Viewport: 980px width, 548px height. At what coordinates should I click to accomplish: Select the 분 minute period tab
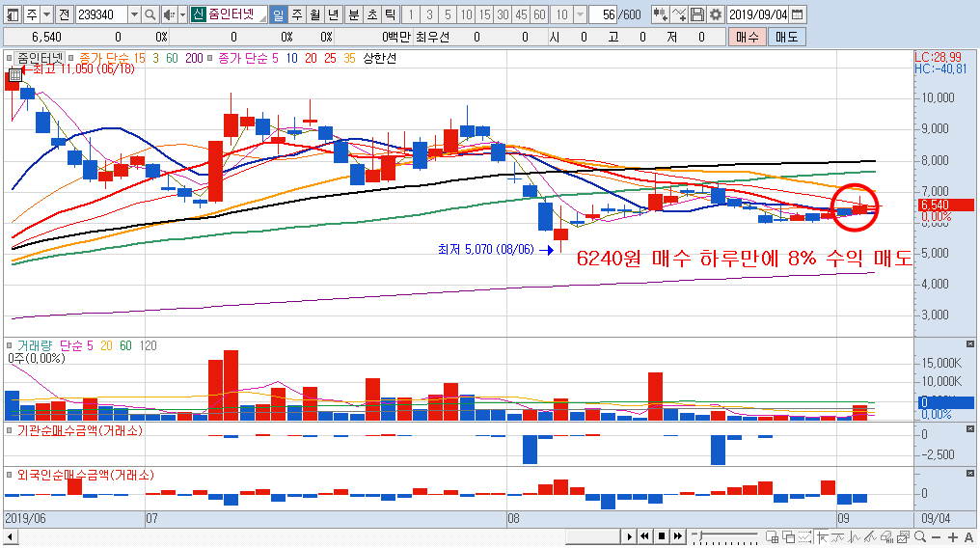pyautogui.click(x=354, y=14)
